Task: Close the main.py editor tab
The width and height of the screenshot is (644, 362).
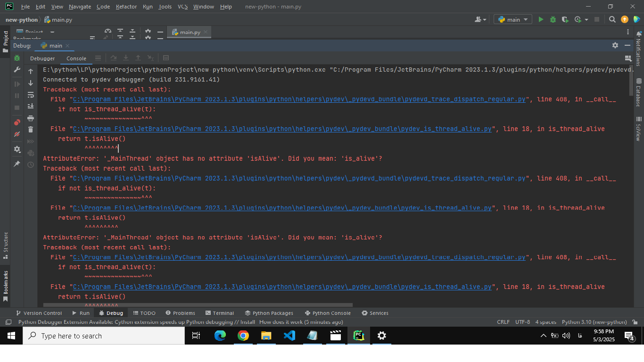Action: (206, 32)
